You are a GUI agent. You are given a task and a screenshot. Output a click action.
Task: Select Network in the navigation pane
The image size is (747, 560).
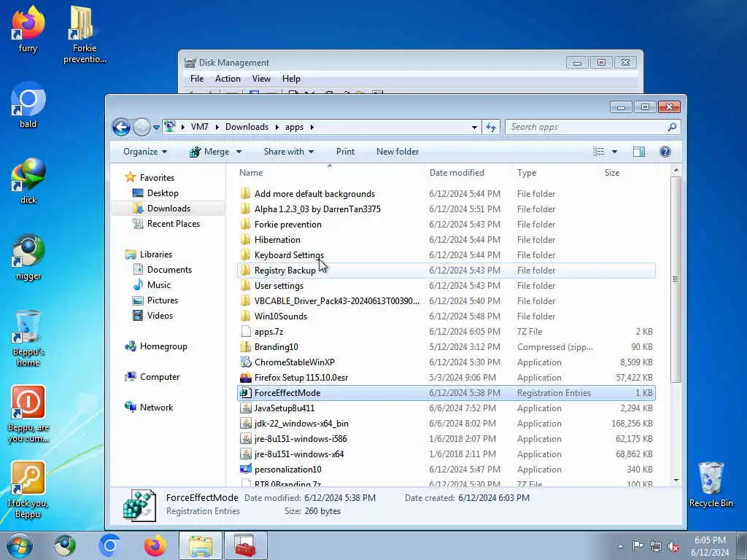click(156, 407)
